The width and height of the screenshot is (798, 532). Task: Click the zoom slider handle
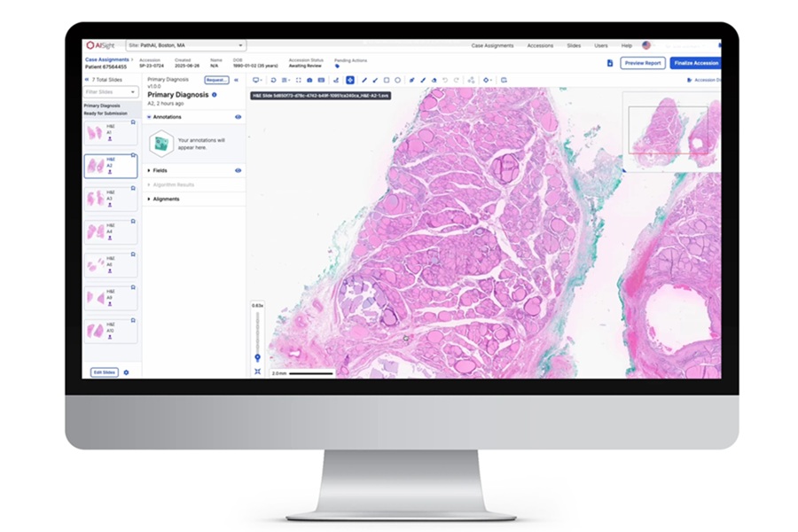[257, 358]
